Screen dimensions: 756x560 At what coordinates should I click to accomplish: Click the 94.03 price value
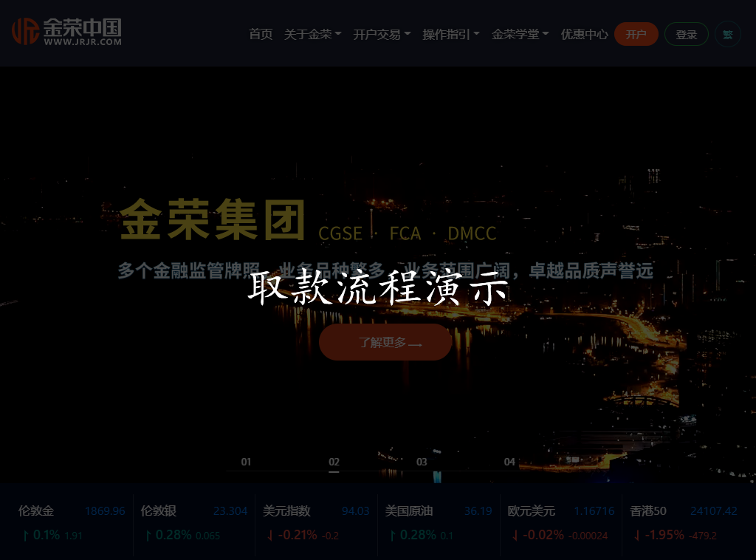click(356, 511)
